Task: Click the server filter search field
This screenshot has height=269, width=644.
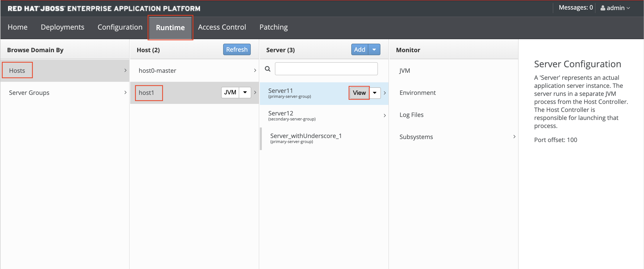Action: coord(326,69)
